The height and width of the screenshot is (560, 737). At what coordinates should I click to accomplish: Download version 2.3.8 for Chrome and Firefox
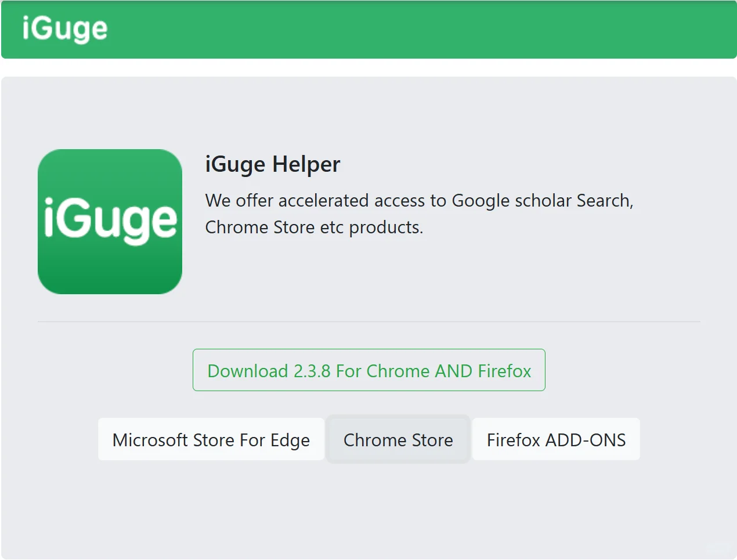point(368,370)
